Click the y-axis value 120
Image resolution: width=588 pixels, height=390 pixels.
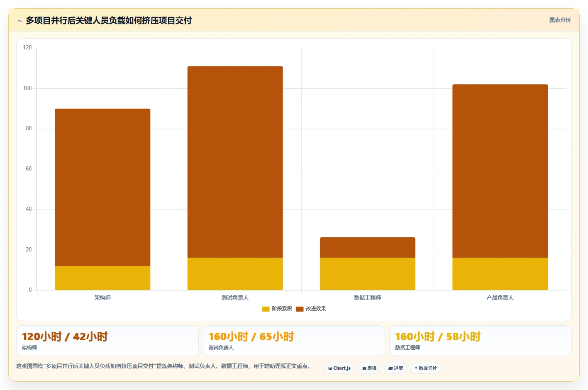tap(27, 48)
